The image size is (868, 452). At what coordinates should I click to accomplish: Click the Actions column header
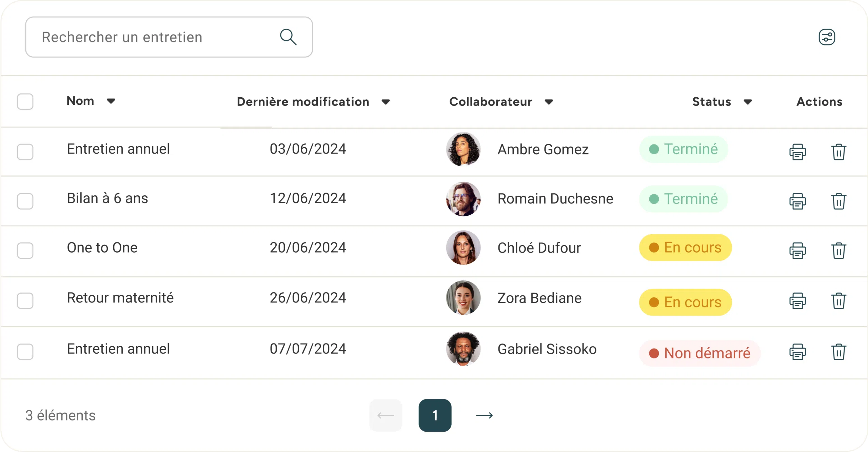click(819, 101)
